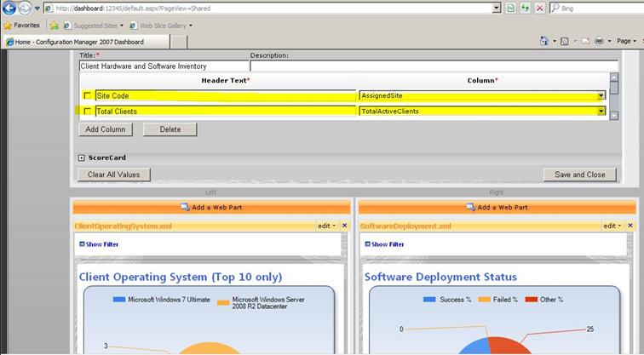Click the Compatibility View icon
Screen dimensions: 644x355
pyautogui.click(x=510, y=8)
